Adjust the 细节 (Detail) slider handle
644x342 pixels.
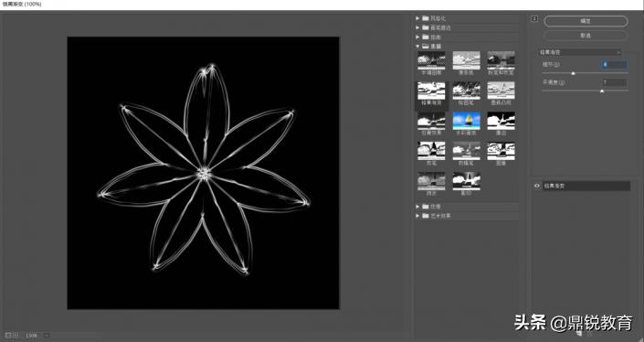pos(574,73)
